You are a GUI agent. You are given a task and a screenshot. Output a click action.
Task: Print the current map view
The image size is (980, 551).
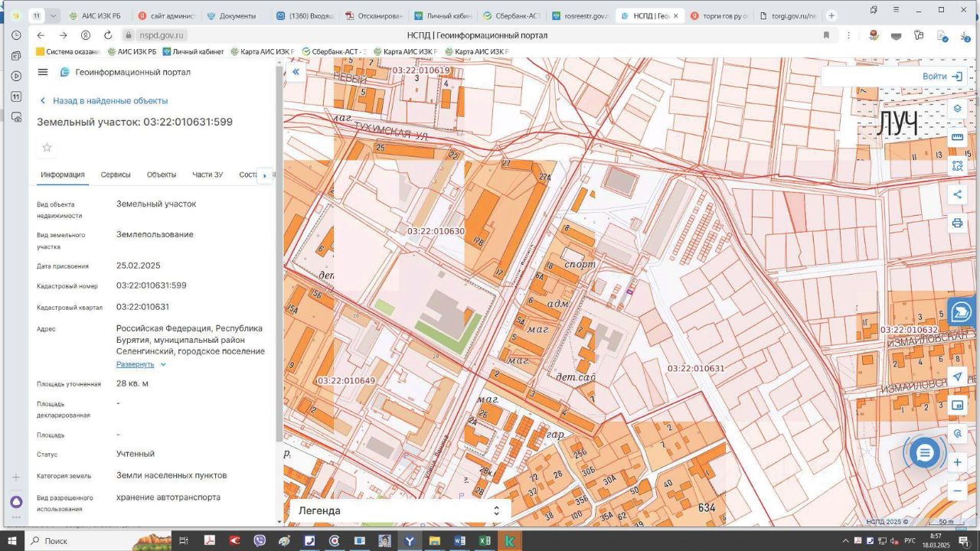coord(957,223)
